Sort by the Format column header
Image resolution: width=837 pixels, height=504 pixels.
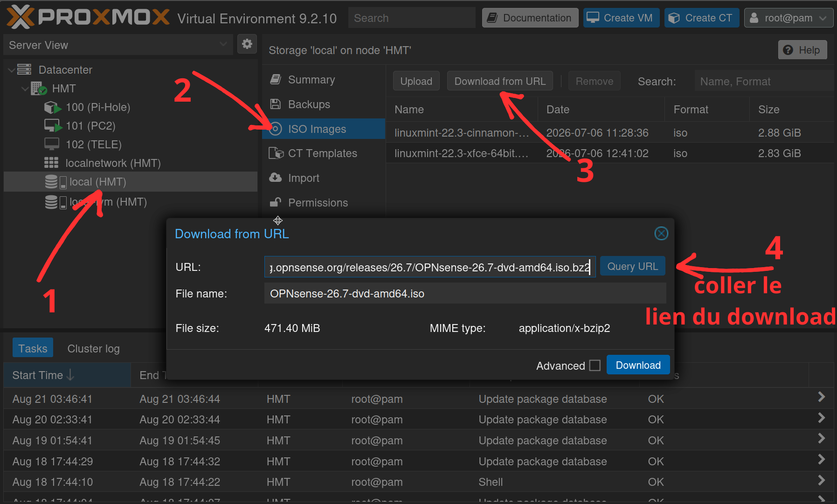click(707, 110)
